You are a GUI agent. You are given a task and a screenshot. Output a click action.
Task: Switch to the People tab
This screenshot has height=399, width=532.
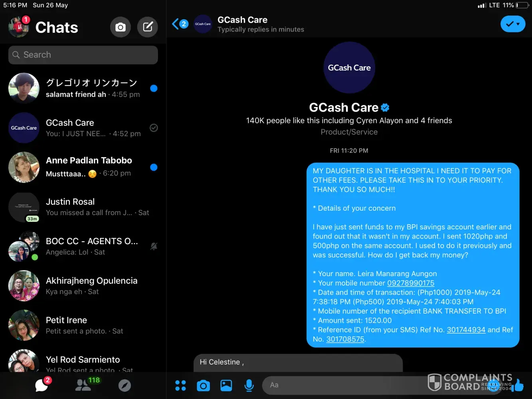[83, 385]
